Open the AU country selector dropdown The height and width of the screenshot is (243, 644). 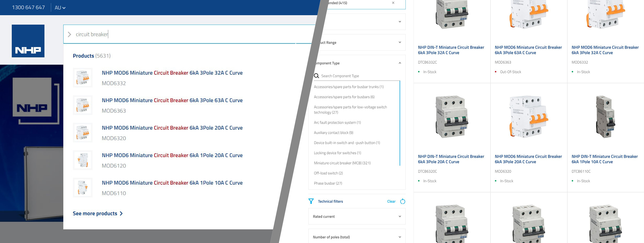(x=60, y=8)
